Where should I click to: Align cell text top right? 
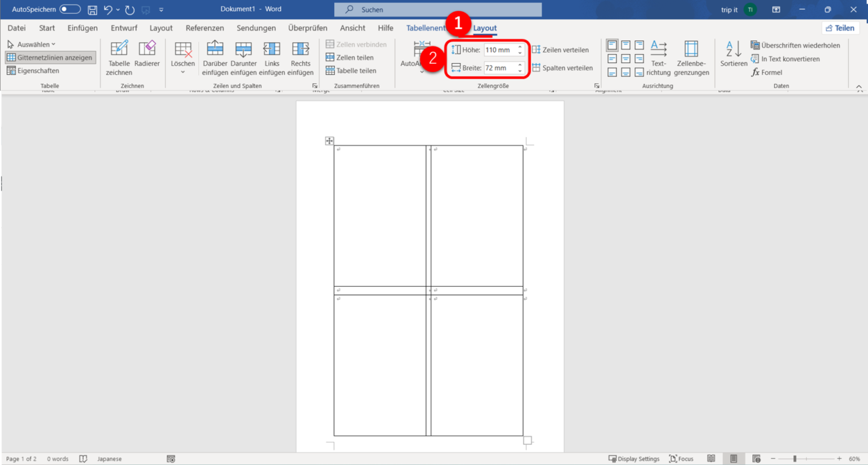pyautogui.click(x=639, y=45)
